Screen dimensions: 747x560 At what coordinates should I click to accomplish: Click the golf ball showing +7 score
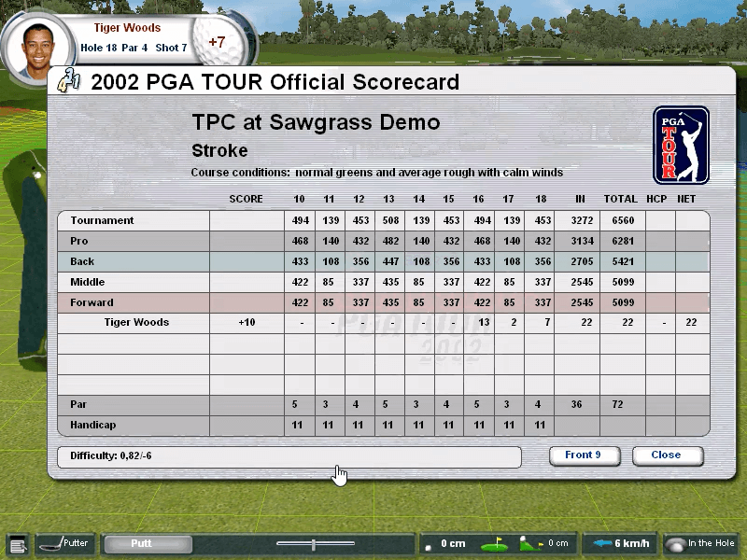pyautogui.click(x=219, y=41)
